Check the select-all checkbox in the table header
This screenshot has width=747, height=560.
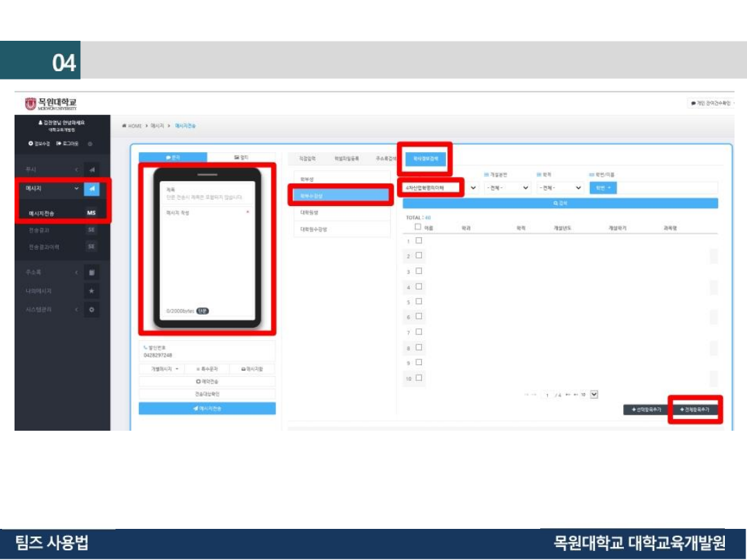click(418, 227)
